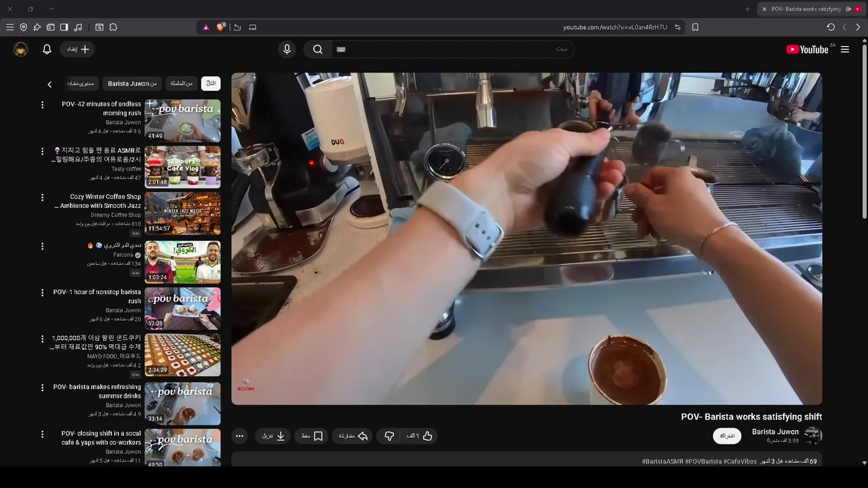The width and height of the screenshot is (868, 488).
Task: Click the Brave Rewards triangle icon
Action: coord(206,27)
